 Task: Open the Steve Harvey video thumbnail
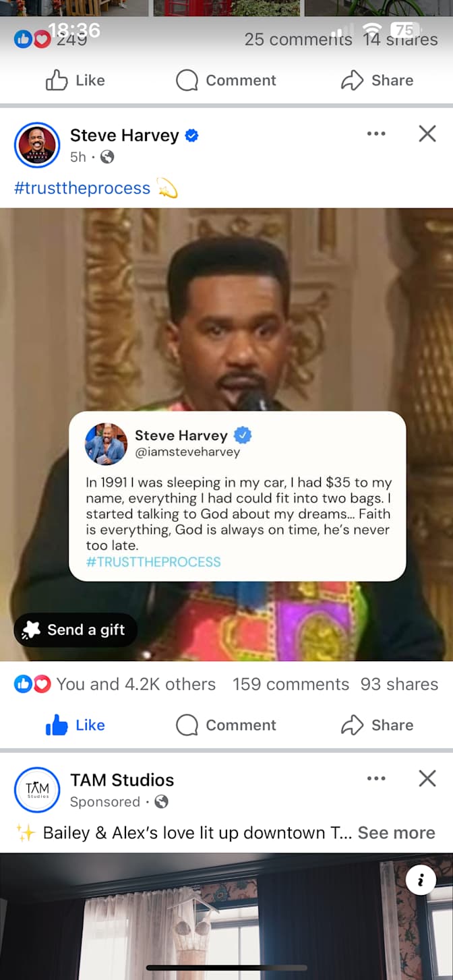(227, 435)
